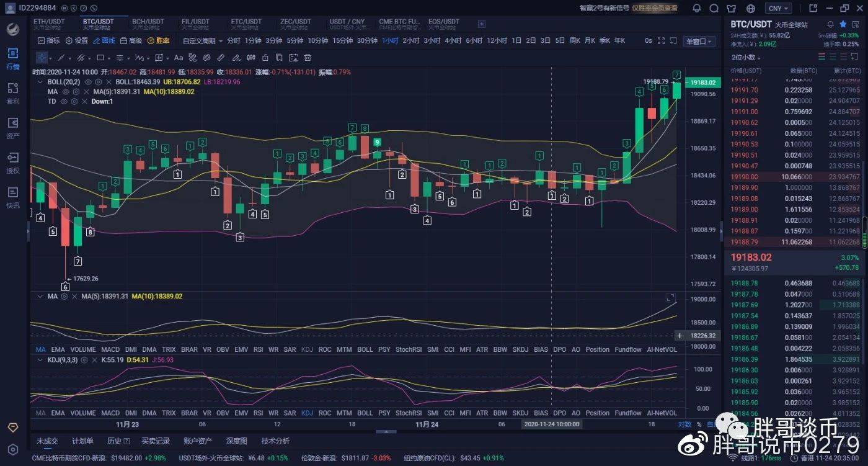
Task: Toggle 对数 logarithmic scale option
Action: pyautogui.click(x=684, y=425)
